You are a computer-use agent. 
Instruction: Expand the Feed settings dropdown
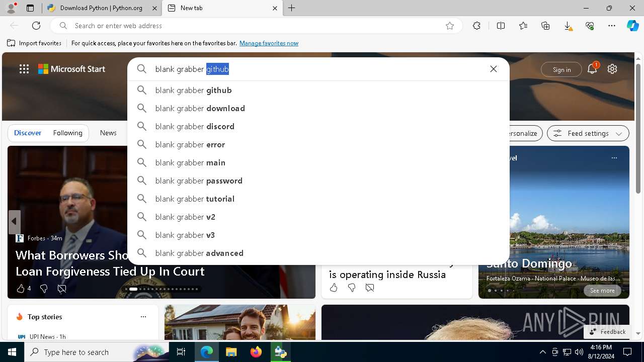(x=588, y=133)
